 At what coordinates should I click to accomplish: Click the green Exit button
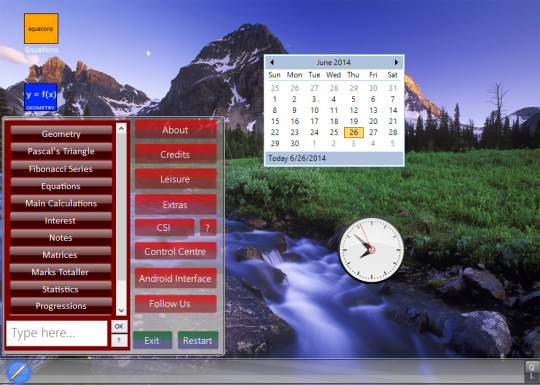[x=152, y=340]
